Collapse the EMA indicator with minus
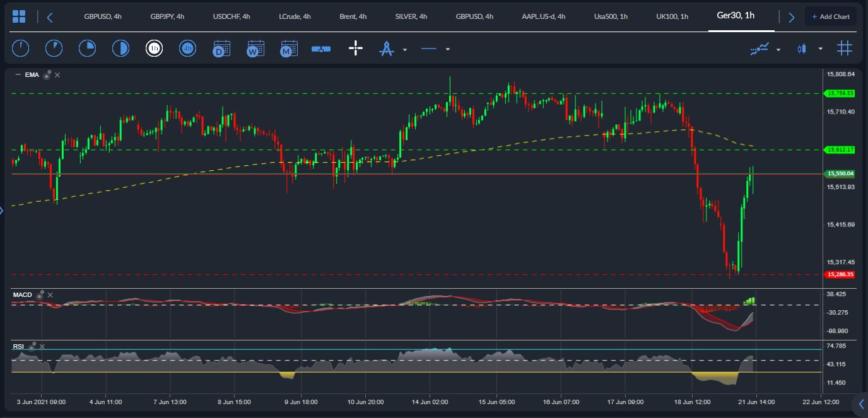 pyautogui.click(x=18, y=75)
